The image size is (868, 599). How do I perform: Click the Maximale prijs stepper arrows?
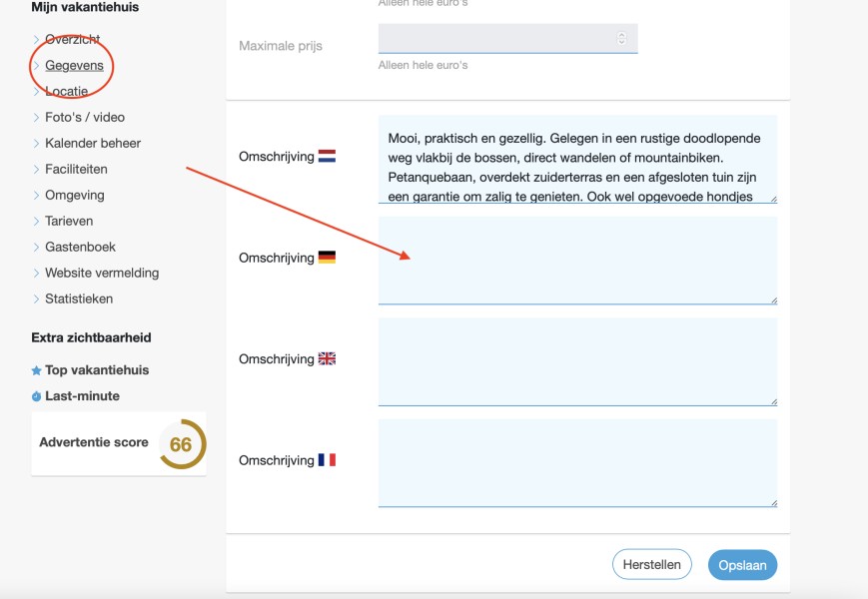(621, 38)
